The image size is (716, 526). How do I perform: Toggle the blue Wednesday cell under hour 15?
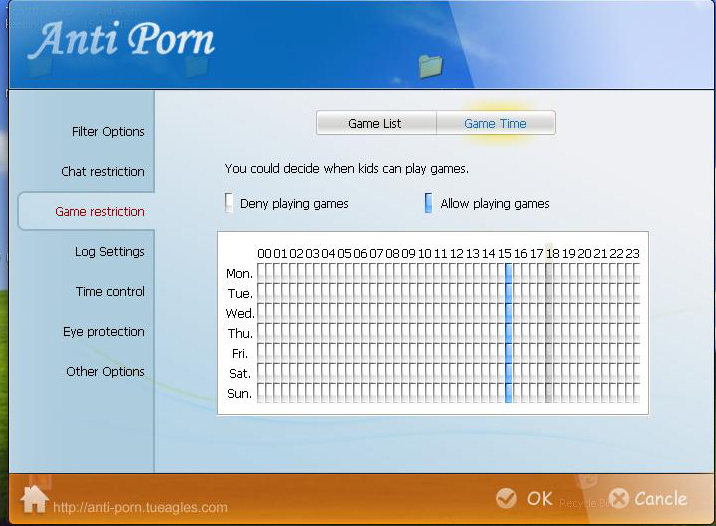click(509, 313)
